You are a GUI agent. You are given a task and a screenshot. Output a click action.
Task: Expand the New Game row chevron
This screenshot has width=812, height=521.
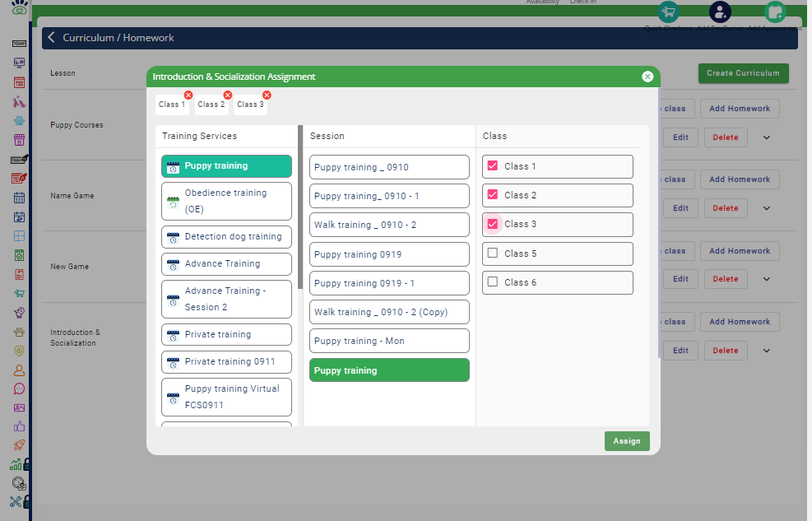click(767, 279)
